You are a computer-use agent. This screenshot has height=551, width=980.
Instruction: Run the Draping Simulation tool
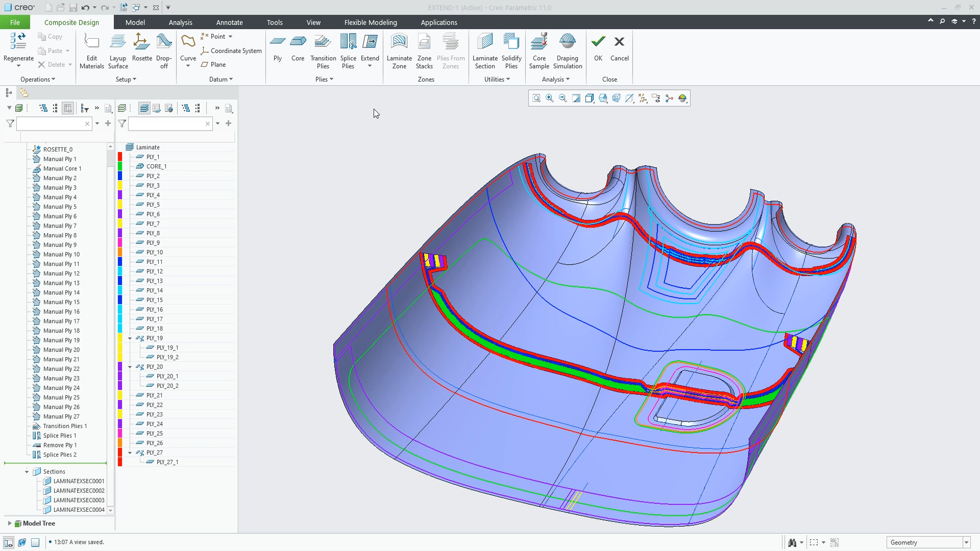(x=568, y=51)
